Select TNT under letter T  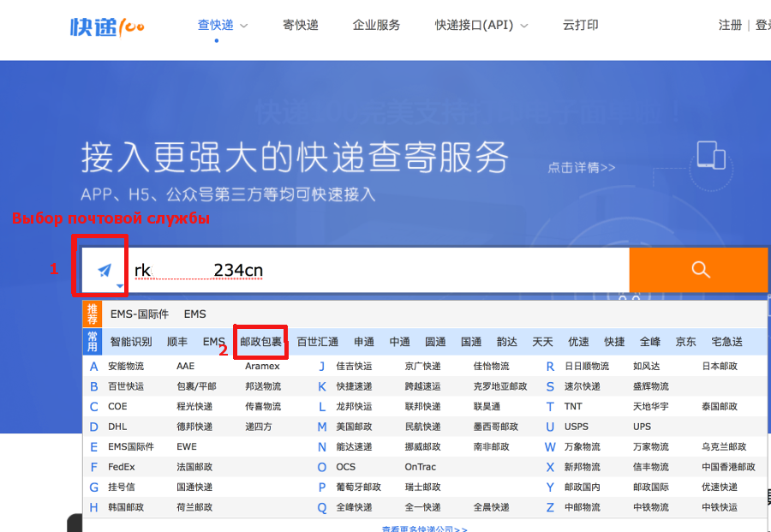point(573,407)
